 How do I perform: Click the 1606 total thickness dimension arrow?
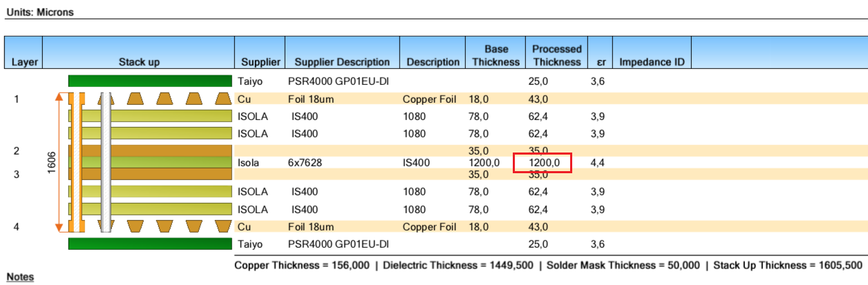pyautogui.click(x=59, y=162)
